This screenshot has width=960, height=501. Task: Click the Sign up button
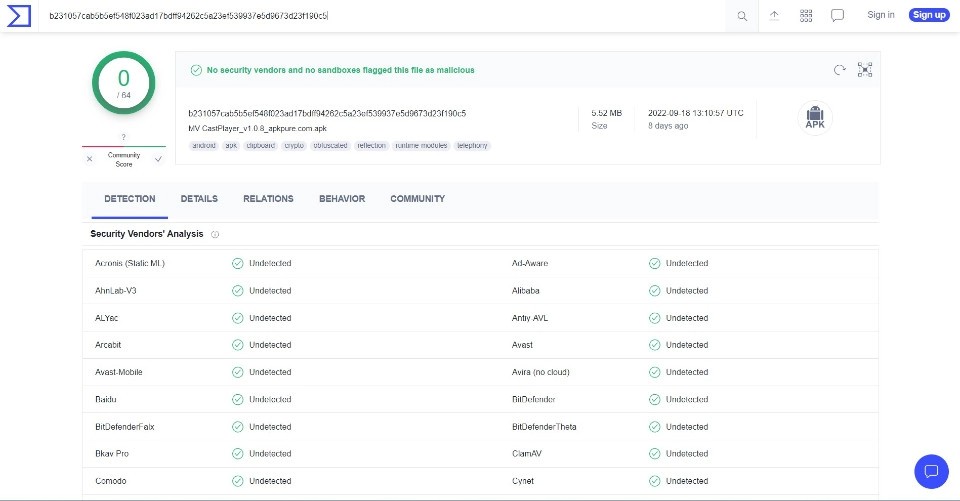[x=929, y=15]
